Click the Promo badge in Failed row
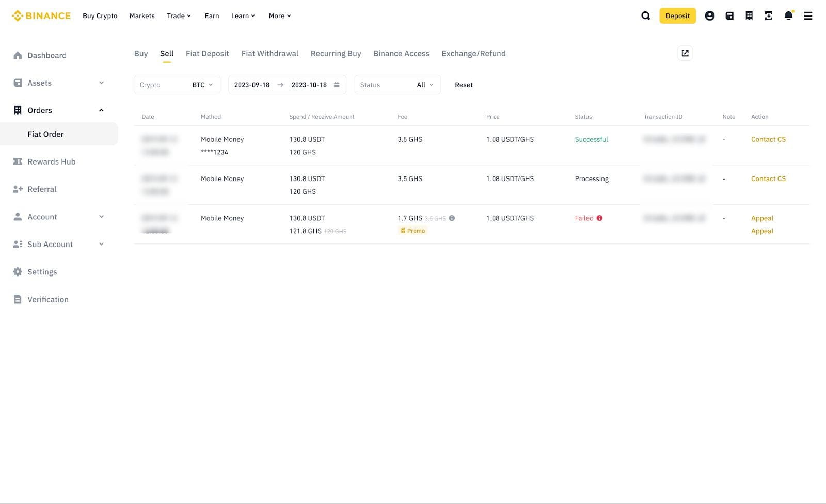Image resolution: width=826 pixels, height=504 pixels. tap(413, 231)
